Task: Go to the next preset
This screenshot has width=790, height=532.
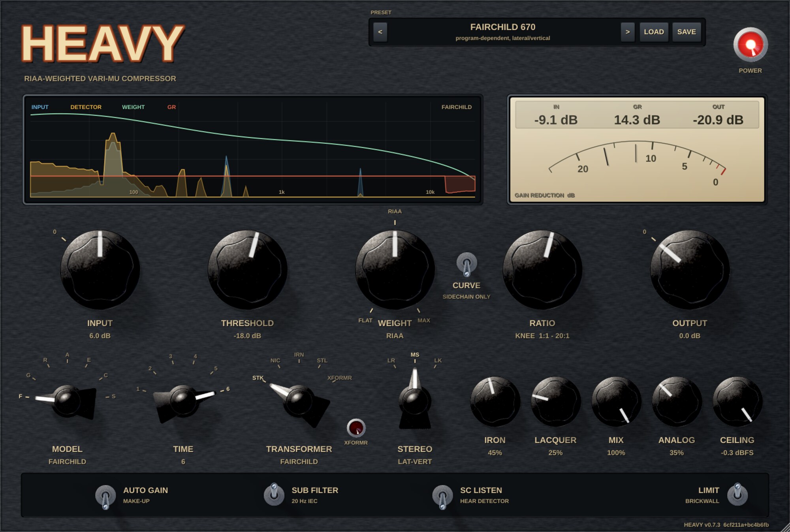Action: [x=627, y=32]
